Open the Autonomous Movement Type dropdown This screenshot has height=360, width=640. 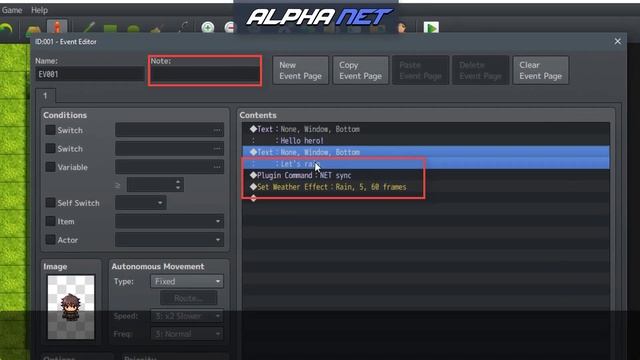point(187,281)
